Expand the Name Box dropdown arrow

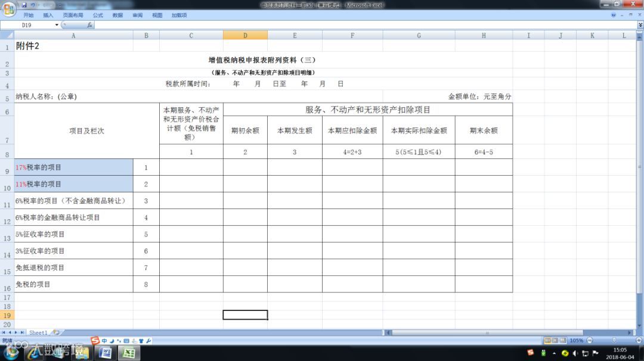[x=57, y=25]
